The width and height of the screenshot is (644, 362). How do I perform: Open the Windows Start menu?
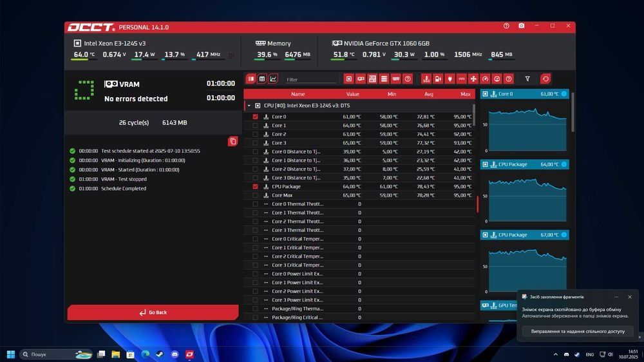click(x=11, y=354)
